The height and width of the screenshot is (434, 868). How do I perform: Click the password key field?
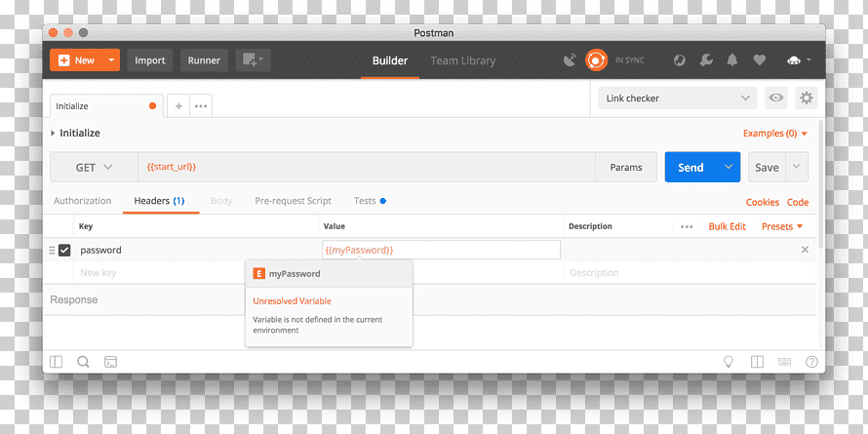pyautogui.click(x=196, y=251)
